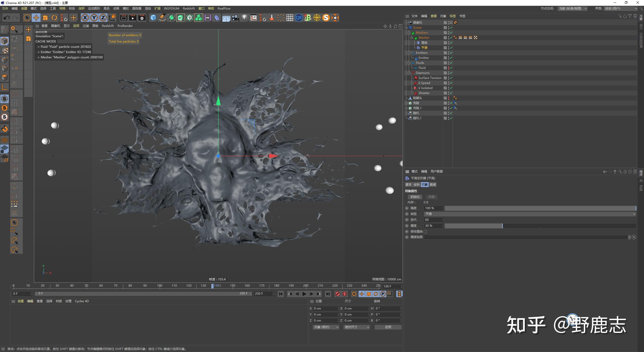Image resolution: width=644 pixels, height=352 pixels.
Task: Collapse the Daemons group in object manager
Action: point(409,73)
